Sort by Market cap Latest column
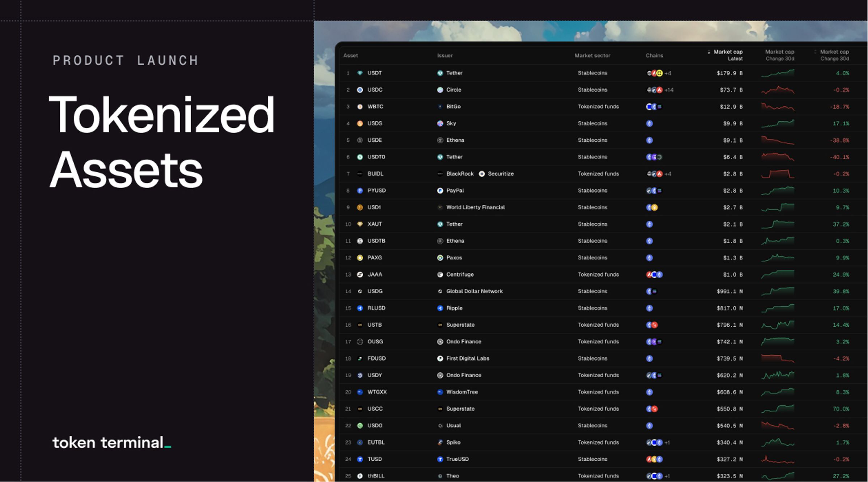The image size is (868, 482). (726, 55)
